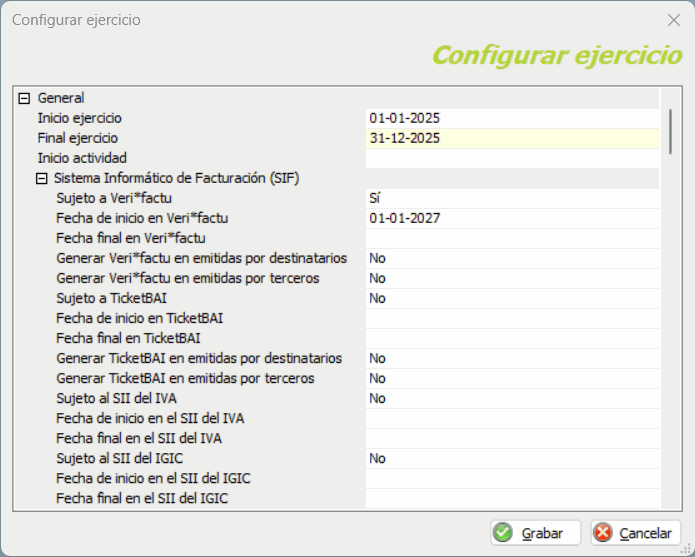Screen dimensions: 695x557
Task: Select the Sujeto al SII del IVA label
Action: point(117,398)
